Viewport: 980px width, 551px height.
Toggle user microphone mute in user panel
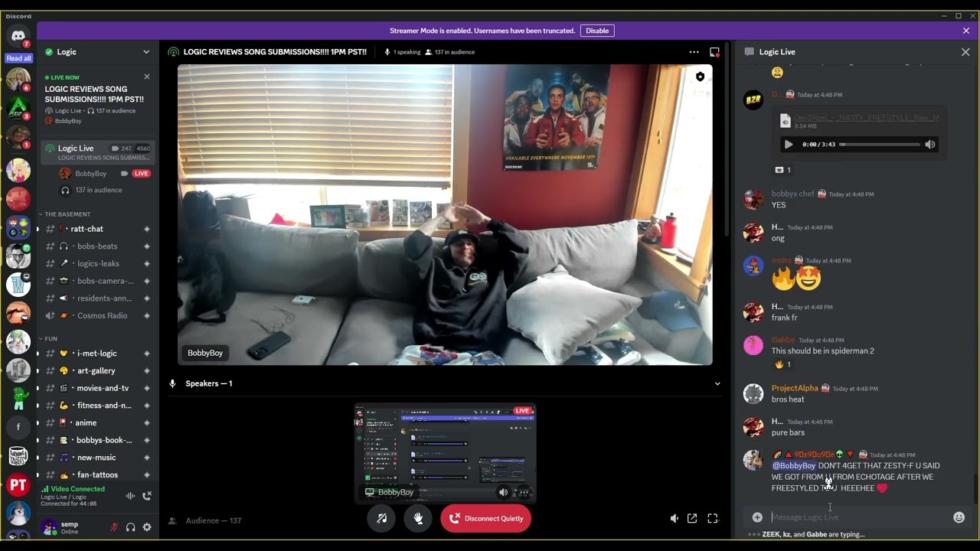click(x=114, y=527)
